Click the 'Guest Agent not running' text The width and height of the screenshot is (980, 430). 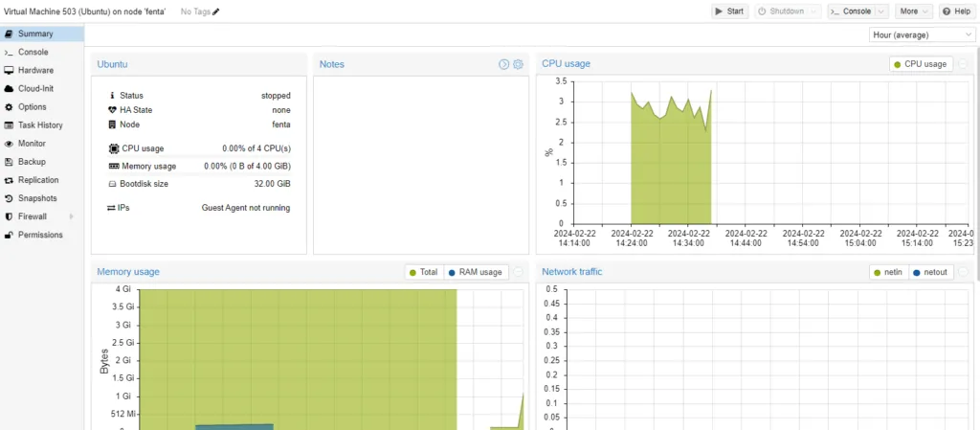pyautogui.click(x=246, y=208)
